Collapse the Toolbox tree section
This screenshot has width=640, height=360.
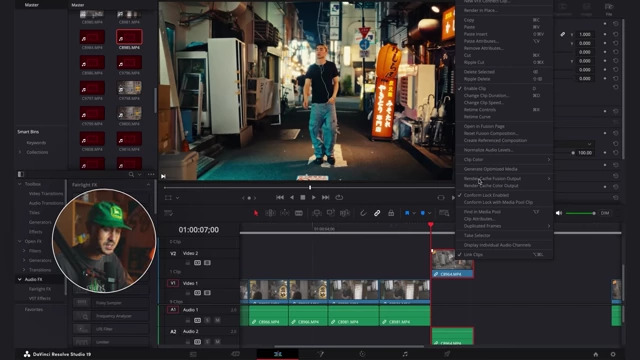point(20,184)
